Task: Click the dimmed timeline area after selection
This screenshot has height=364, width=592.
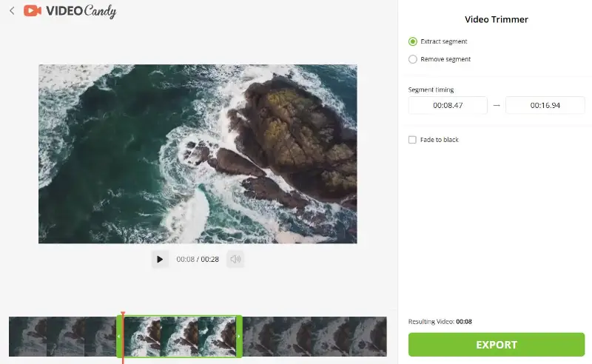Action: [x=314, y=337]
